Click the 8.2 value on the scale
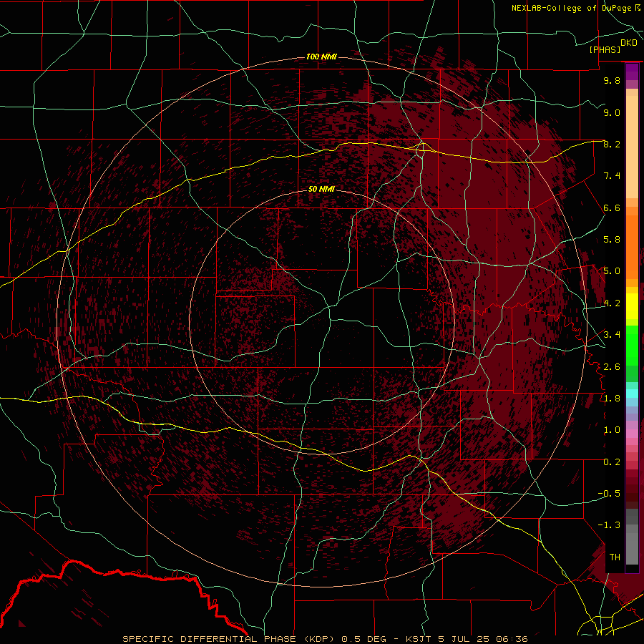 [612, 144]
